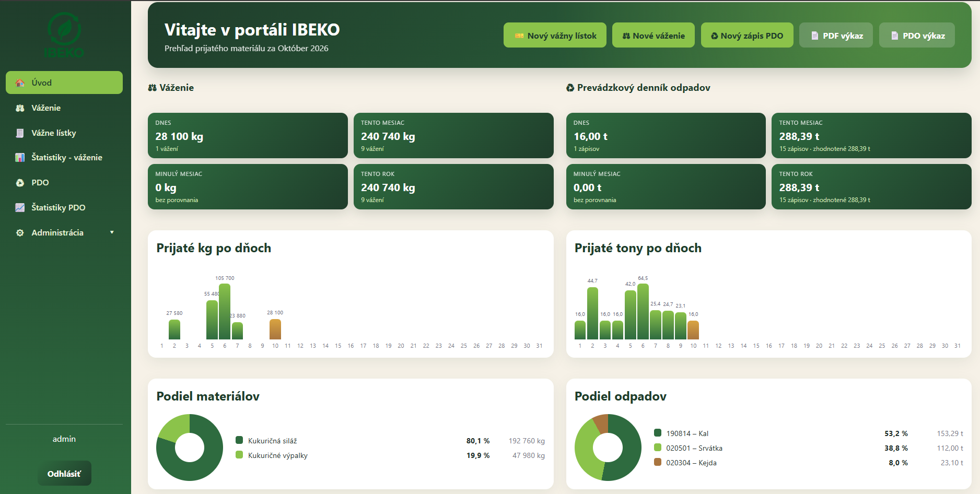
Task: Click the ticket icon in Nový vážny lístok button
Action: click(x=519, y=36)
